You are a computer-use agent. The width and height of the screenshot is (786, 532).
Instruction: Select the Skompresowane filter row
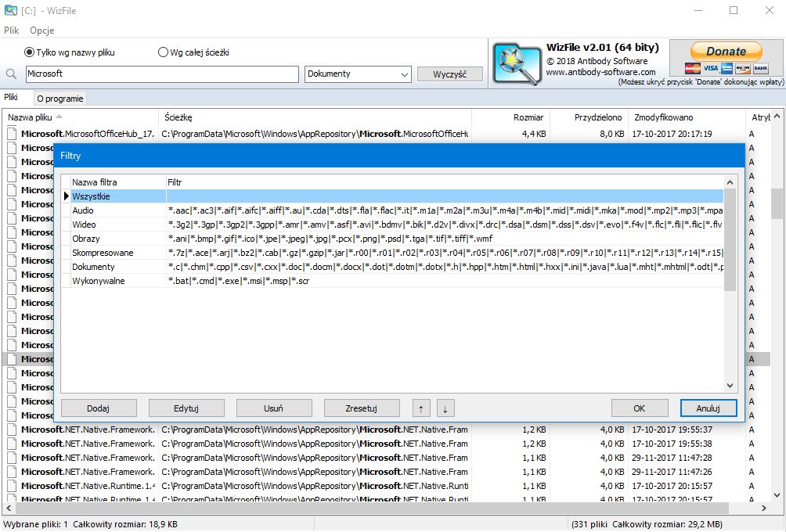pos(392,253)
